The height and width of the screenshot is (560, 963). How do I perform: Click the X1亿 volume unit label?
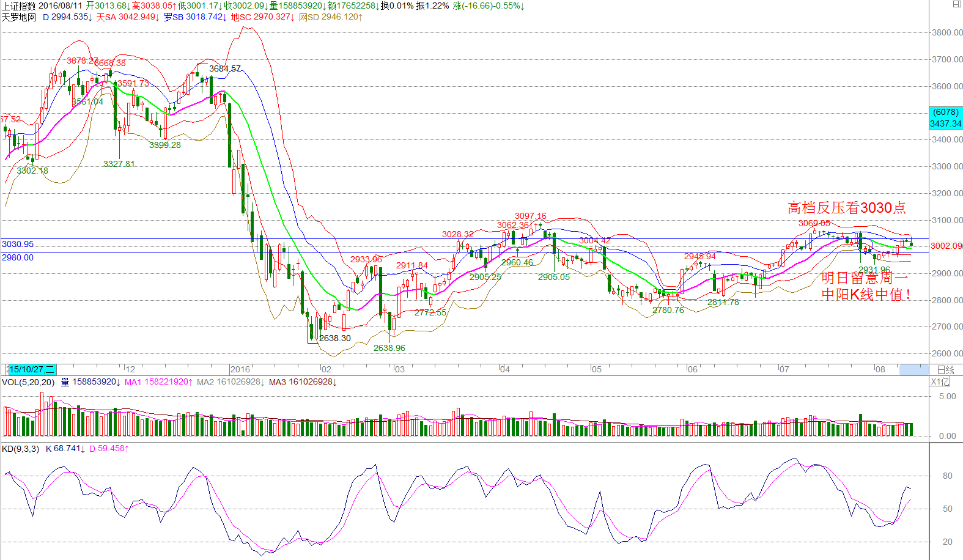coord(940,382)
